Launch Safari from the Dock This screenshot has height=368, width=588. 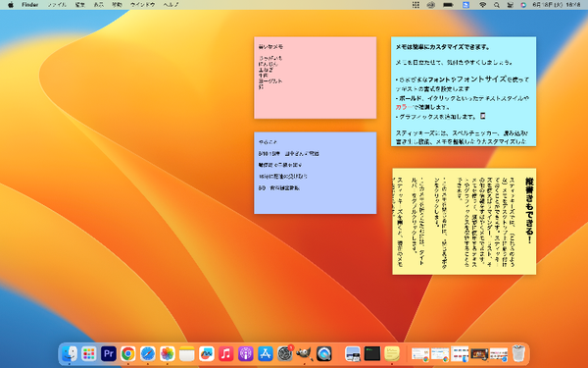click(x=148, y=353)
